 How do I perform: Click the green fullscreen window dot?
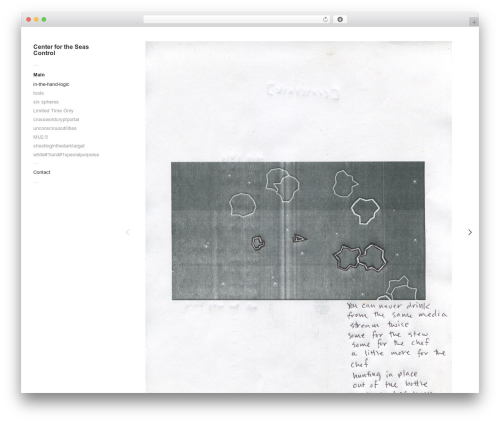pos(44,19)
